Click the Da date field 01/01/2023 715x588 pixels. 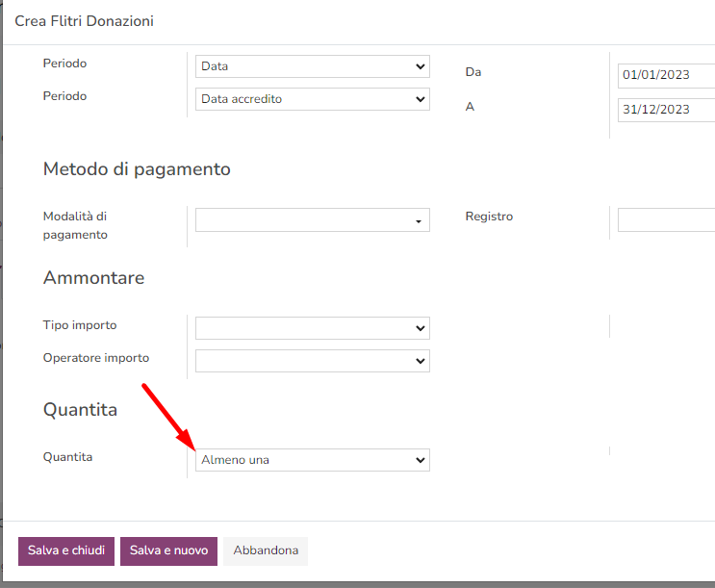pos(666,75)
